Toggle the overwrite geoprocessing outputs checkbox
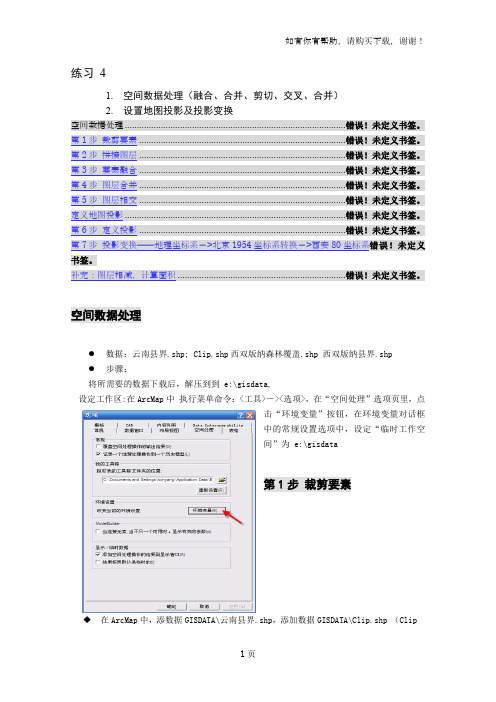The width and height of the screenshot is (496, 702). [x=98, y=446]
